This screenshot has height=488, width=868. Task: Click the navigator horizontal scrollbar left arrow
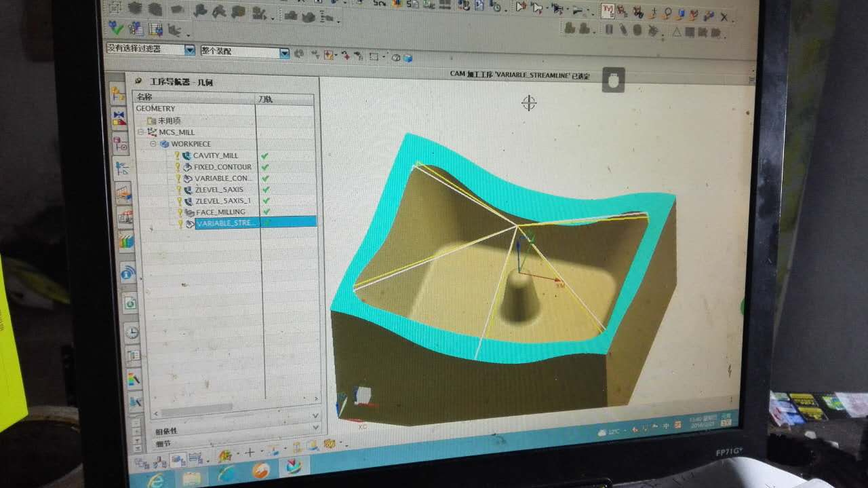pyautogui.click(x=156, y=413)
